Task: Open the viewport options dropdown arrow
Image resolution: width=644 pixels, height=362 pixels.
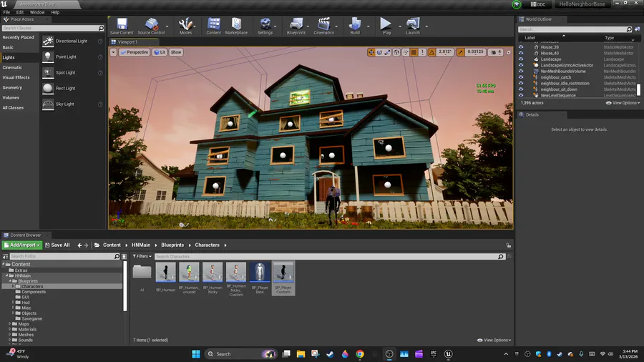Action: (x=113, y=52)
